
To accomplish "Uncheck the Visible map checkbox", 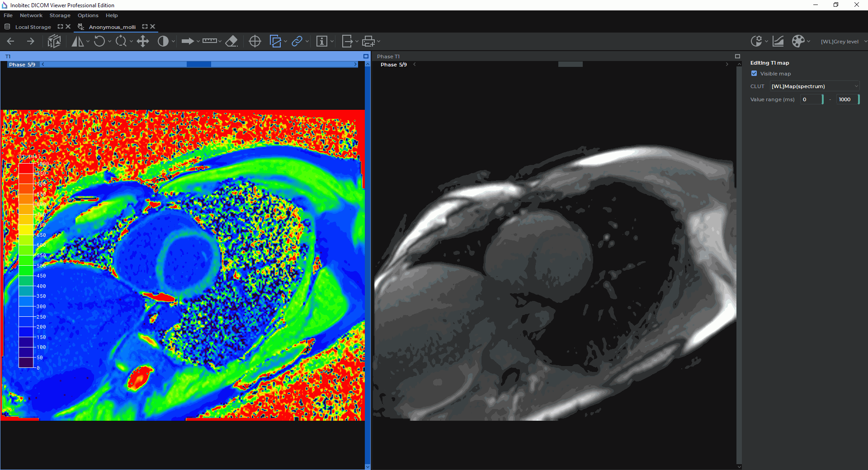I will click(754, 74).
